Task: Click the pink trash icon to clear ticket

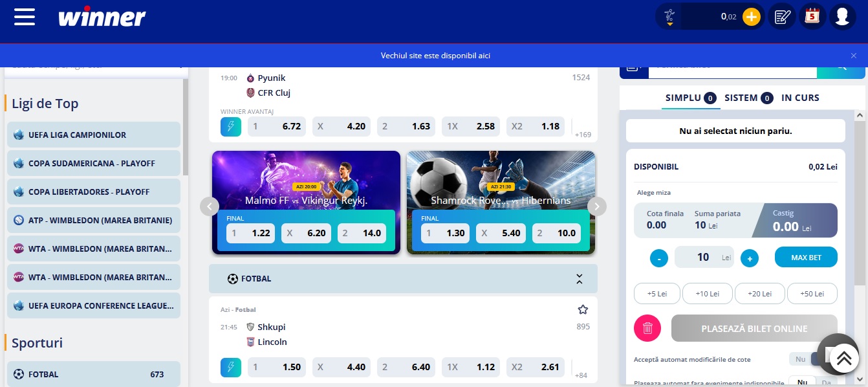Action: tap(647, 328)
